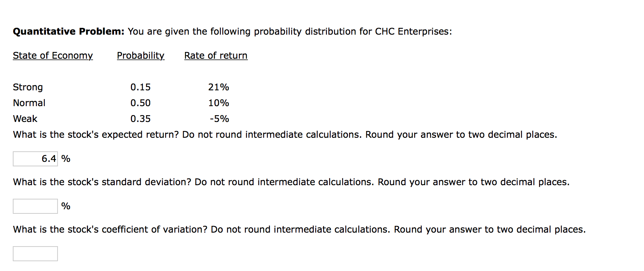Viewport: 644px width, 271px height.
Task: Click the Rate of return column header
Action: click(215, 55)
